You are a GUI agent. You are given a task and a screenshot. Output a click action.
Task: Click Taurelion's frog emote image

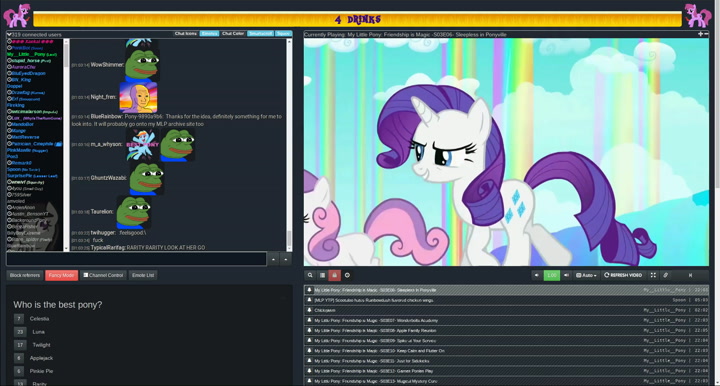click(134, 213)
